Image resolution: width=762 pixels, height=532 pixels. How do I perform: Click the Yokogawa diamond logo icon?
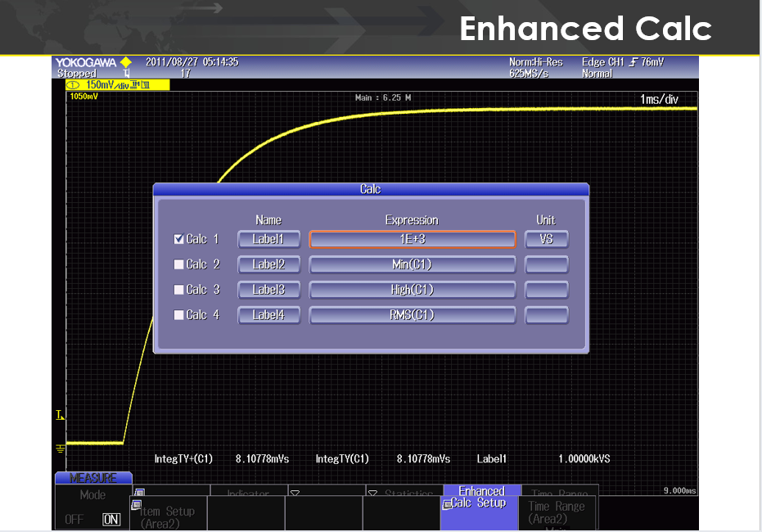coord(125,62)
